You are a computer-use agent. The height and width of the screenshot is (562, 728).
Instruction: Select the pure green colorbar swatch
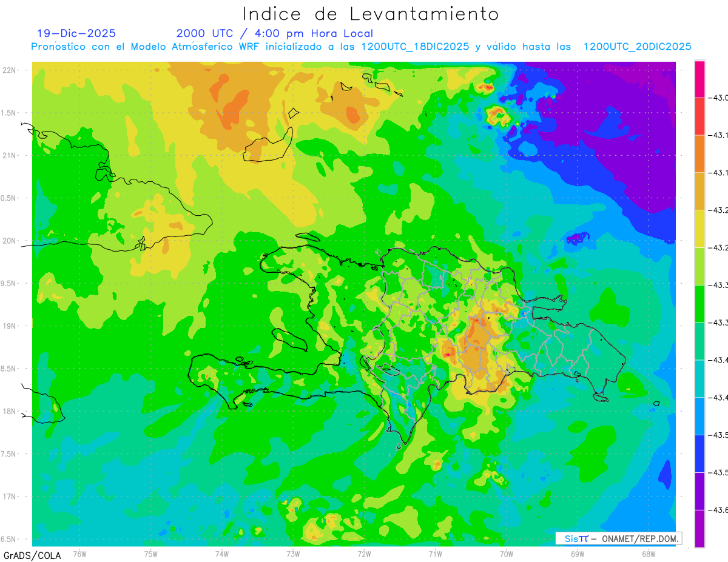(699, 304)
